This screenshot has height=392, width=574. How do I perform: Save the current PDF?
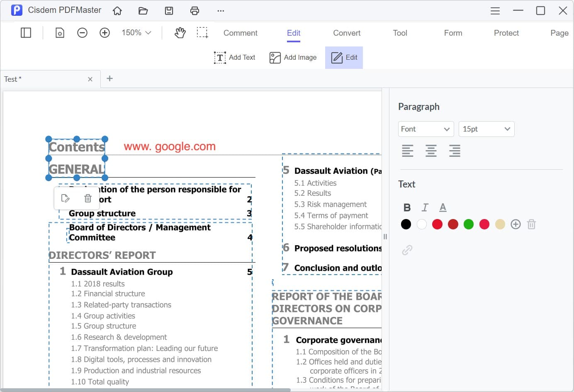(x=169, y=10)
